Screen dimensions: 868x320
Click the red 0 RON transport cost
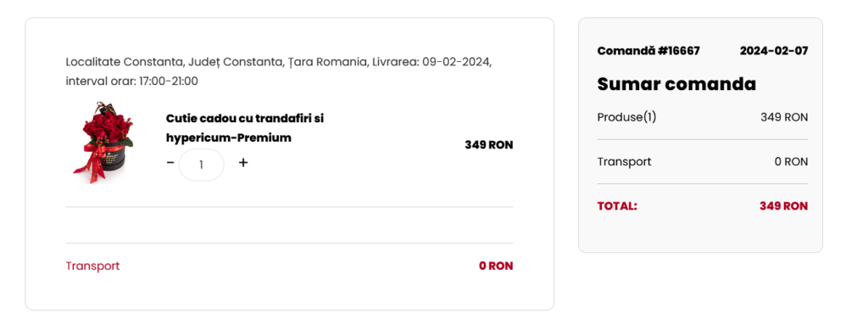click(x=496, y=267)
